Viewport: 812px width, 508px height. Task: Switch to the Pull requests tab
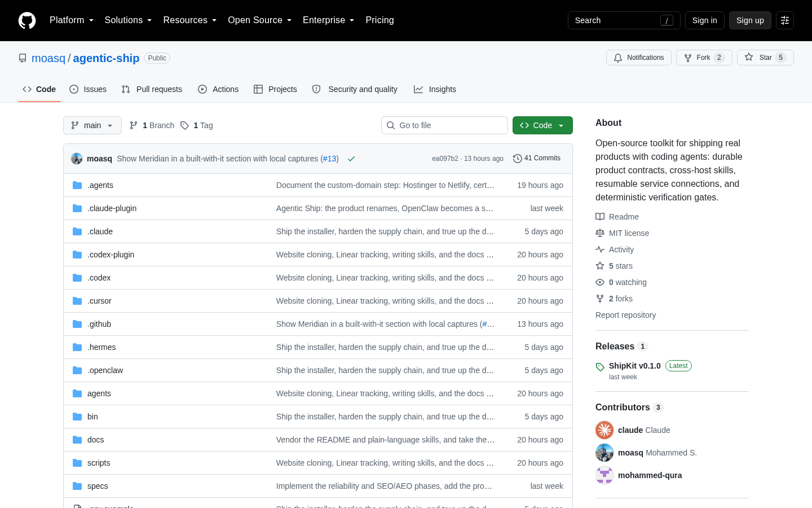[152, 89]
